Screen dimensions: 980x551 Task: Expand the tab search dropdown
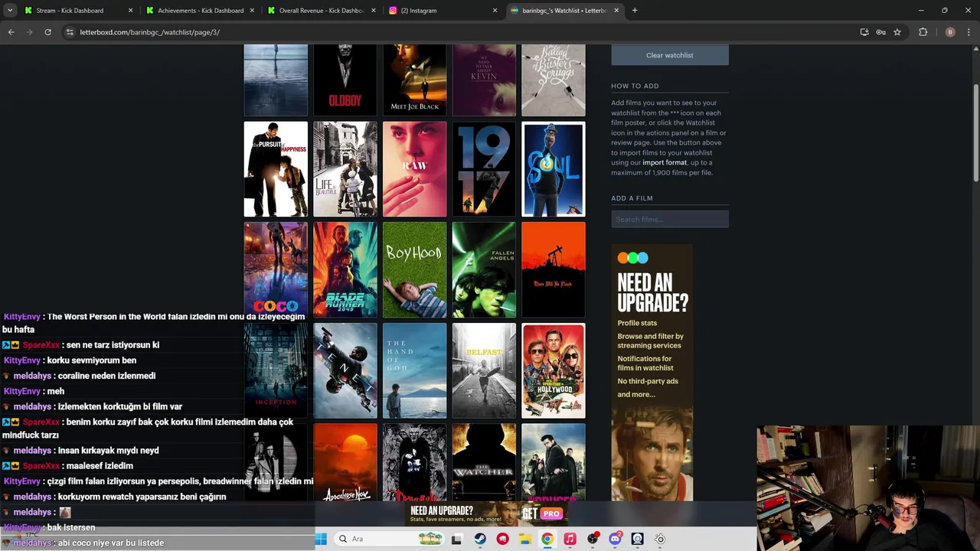[x=10, y=11]
